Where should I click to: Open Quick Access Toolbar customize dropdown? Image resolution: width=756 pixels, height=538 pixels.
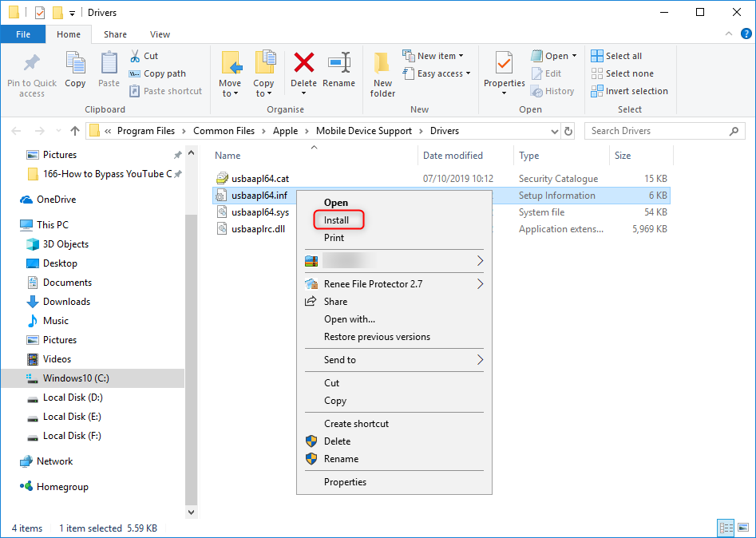point(73,14)
